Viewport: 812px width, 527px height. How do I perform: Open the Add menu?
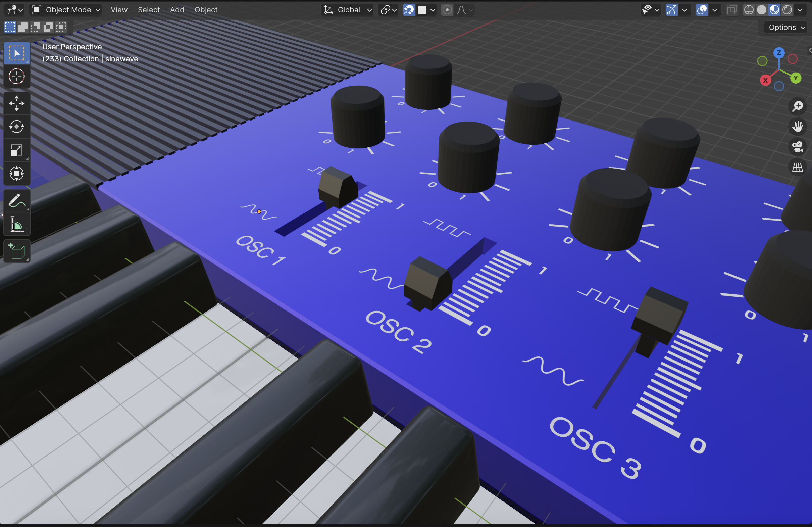point(177,10)
